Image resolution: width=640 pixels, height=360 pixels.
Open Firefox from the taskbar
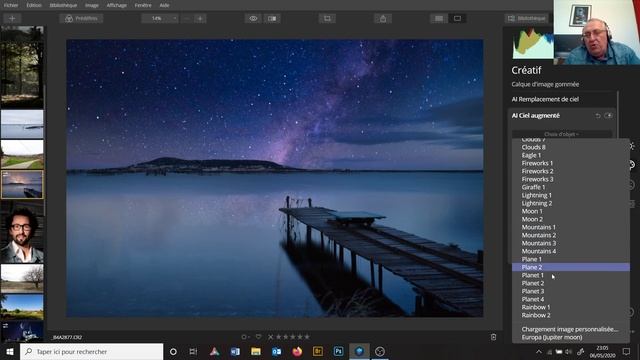tap(297, 351)
